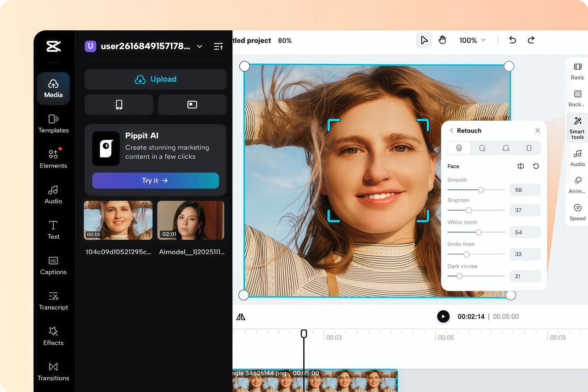The image size is (588, 392).
Task: Open the Media panel in the sidebar
Action: [x=53, y=88]
